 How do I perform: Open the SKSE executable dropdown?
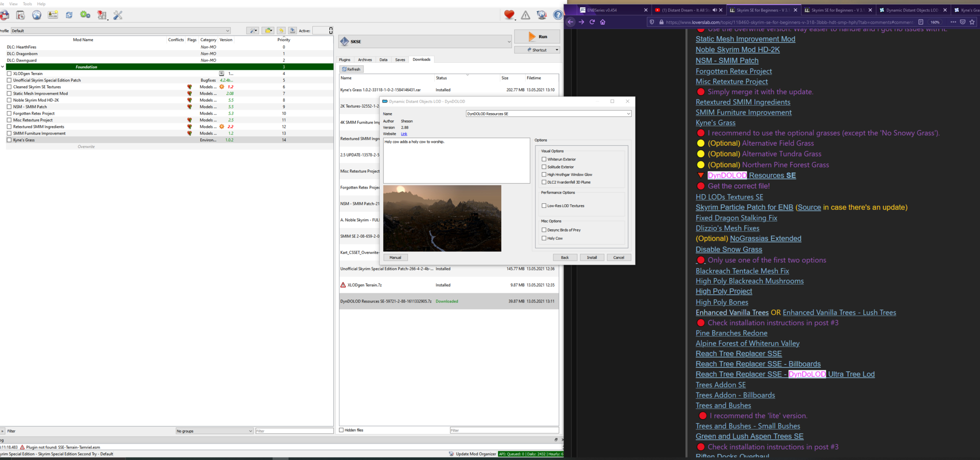[x=425, y=41]
